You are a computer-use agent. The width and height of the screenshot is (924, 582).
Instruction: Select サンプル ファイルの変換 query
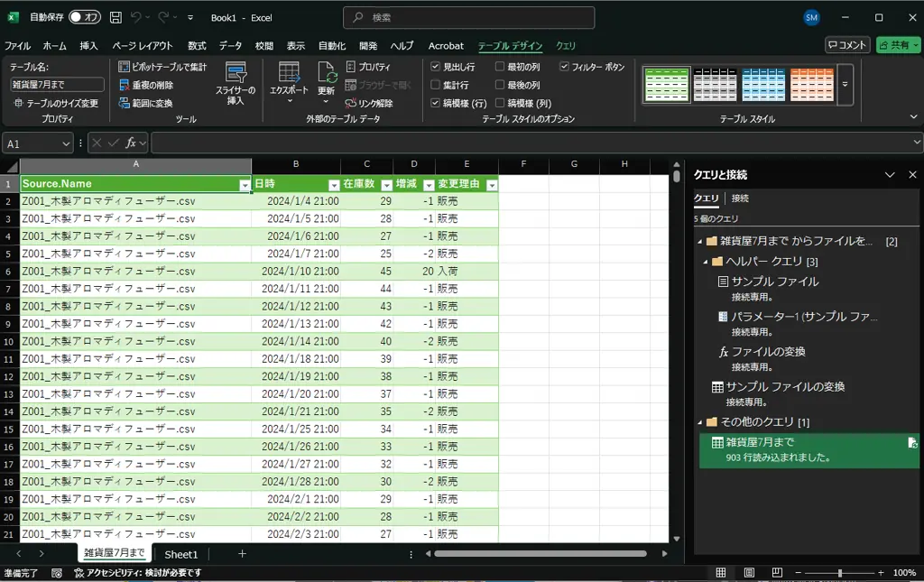[x=785, y=387]
